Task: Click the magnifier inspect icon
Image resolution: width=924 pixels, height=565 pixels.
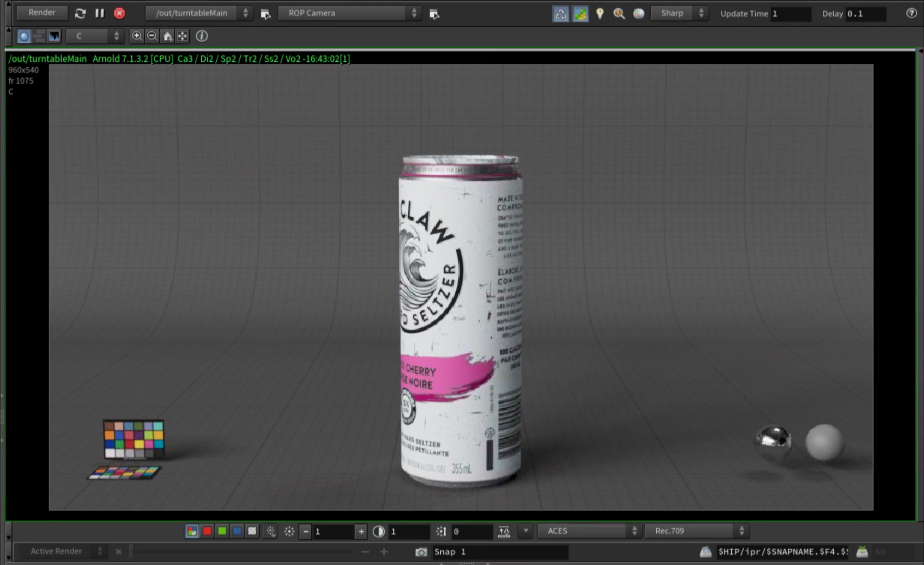Action: click(x=619, y=13)
